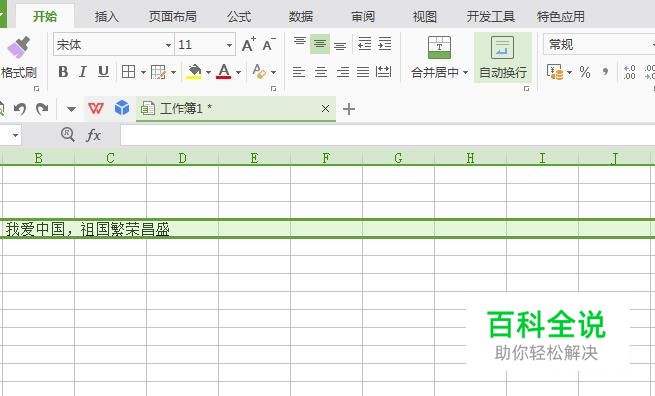Image resolution: width=655 pixels, height=396 pixels.
Task: Apply the yellow fill color bucket
Action: [194, 72]
